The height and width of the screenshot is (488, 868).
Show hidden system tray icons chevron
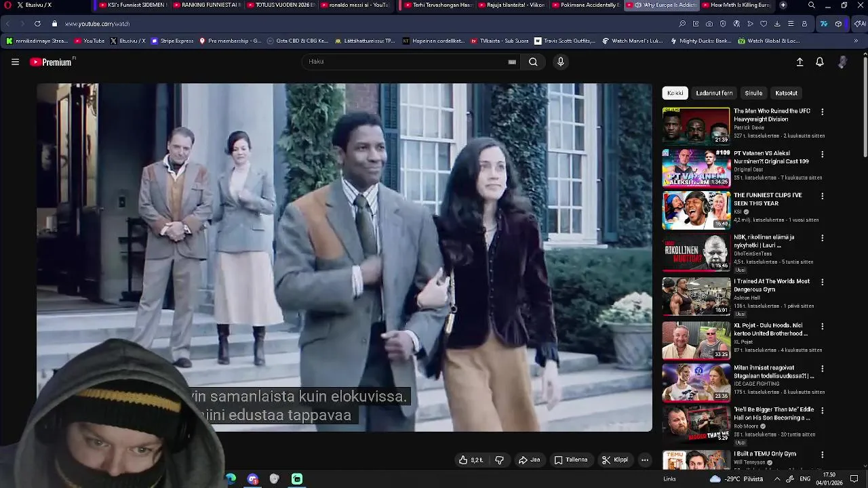pos(777,479)
